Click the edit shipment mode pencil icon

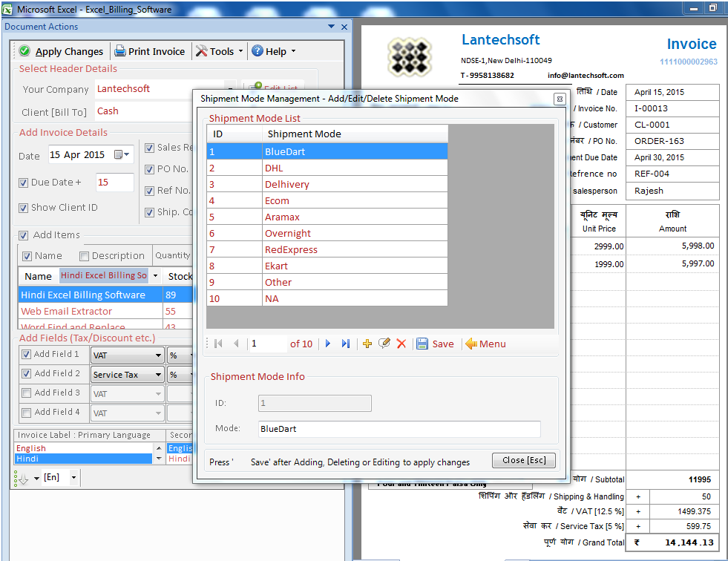click(x=384, y=344)
